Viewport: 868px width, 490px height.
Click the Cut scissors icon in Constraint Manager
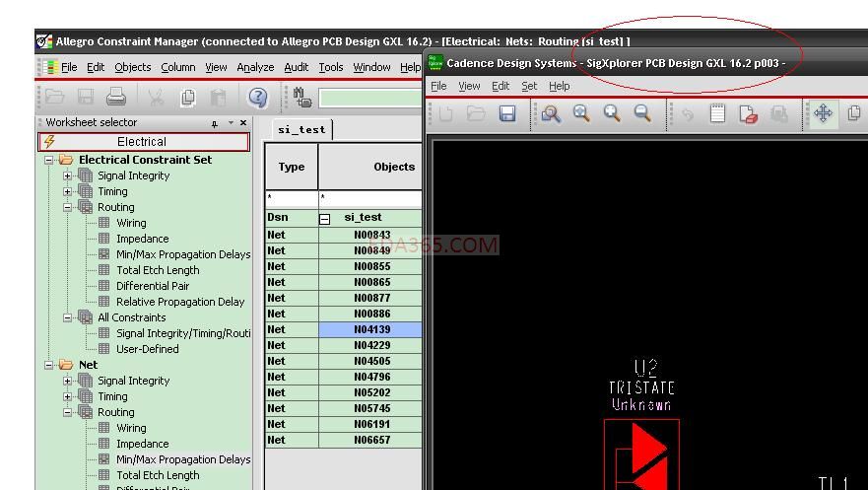156,97
